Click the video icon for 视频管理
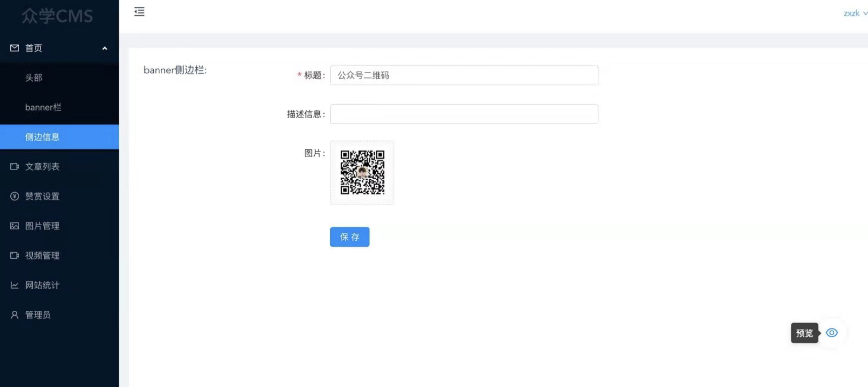Screen dimensions: 868x387 coord(14,256)
